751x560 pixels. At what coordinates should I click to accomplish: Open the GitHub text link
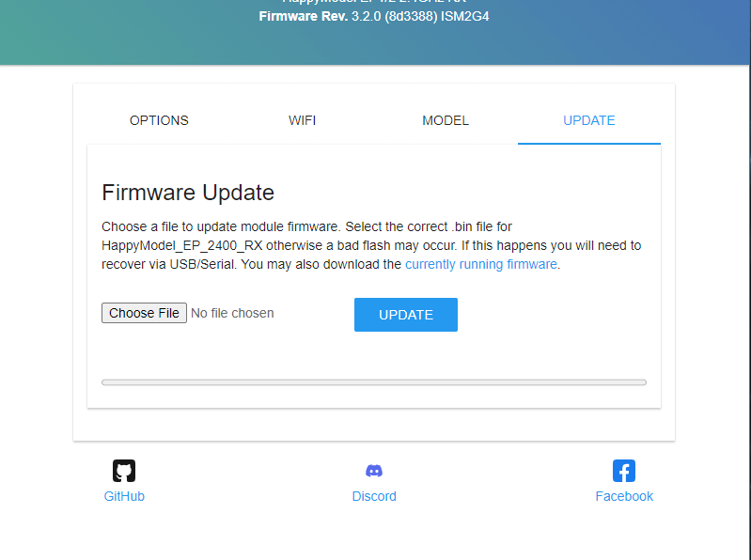pos(124,496)
